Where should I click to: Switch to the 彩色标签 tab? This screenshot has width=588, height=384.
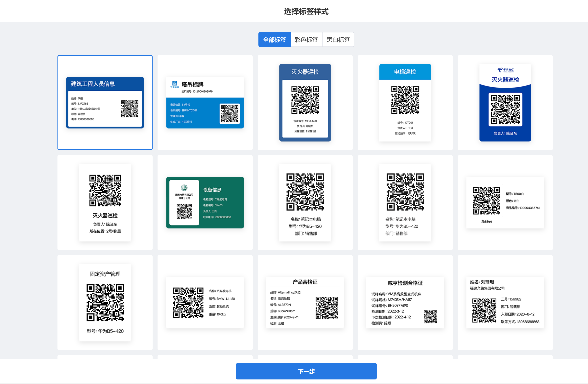(x=306, y=39)
